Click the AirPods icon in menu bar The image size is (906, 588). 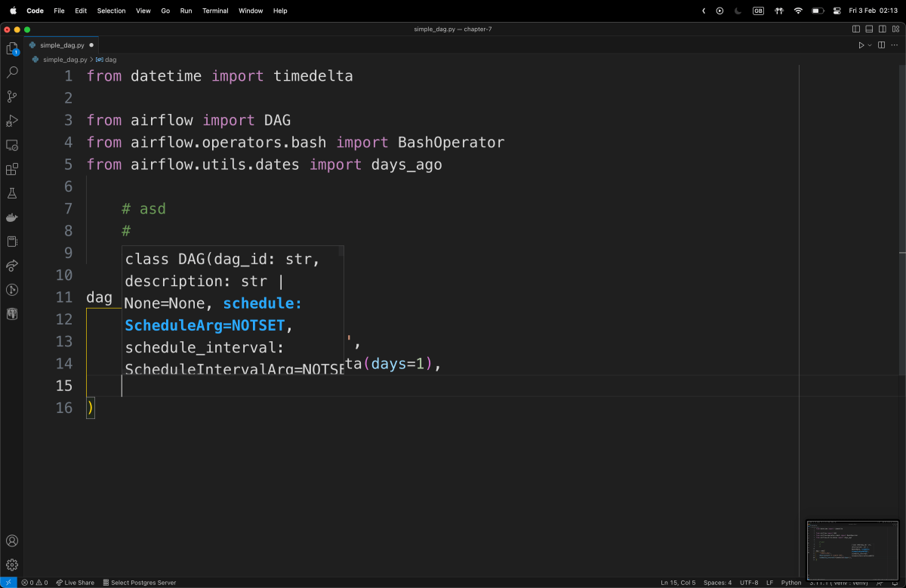[779, 11]
